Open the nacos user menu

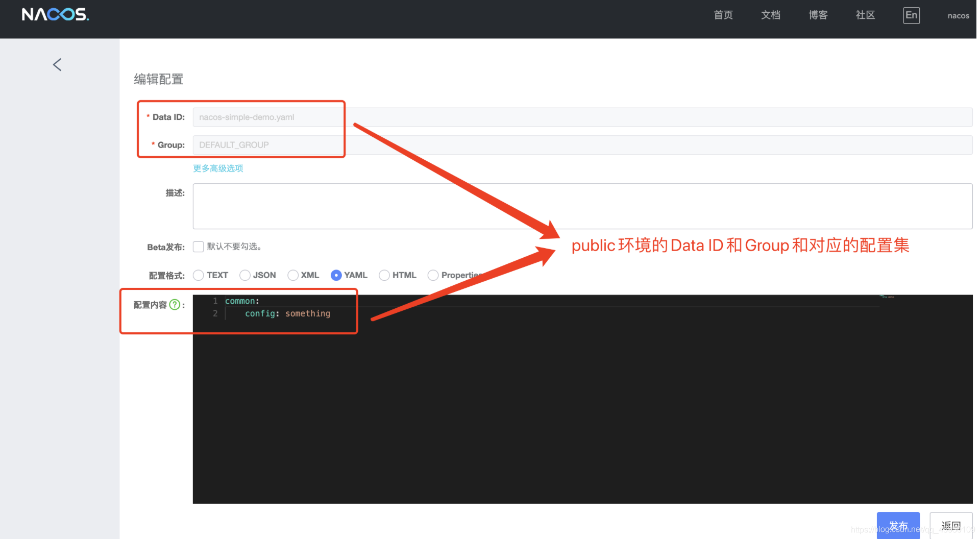click(958, 16)
